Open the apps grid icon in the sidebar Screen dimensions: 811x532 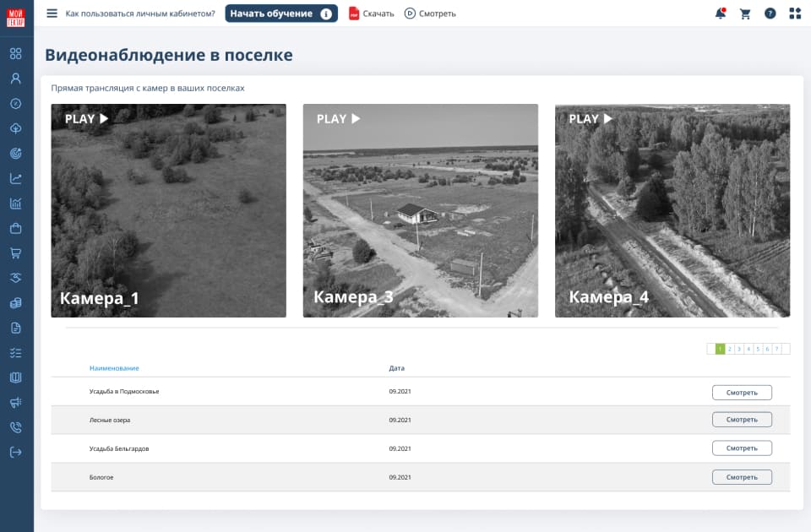pos(15,54)
